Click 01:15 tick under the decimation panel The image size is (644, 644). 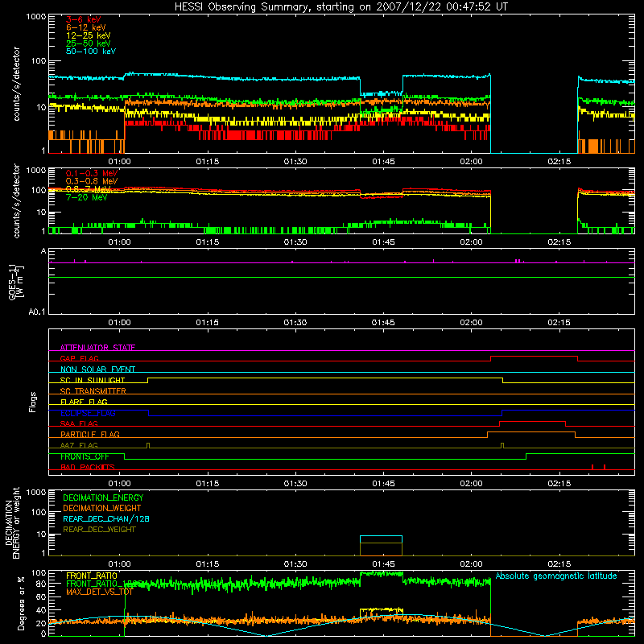tap(208, 564)
